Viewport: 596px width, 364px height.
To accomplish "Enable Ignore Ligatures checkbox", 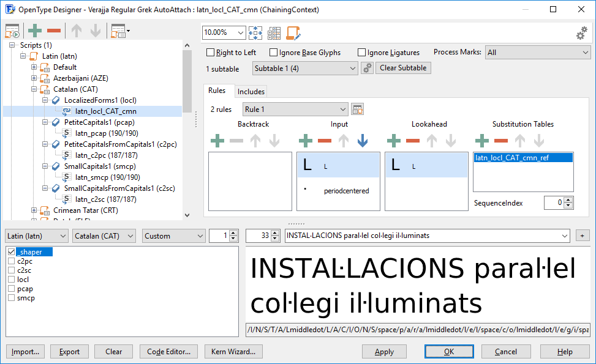I will pos(361,53).
